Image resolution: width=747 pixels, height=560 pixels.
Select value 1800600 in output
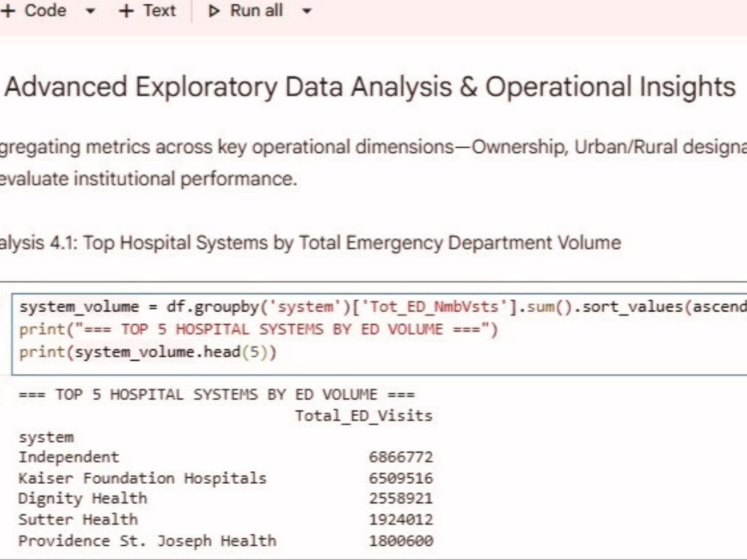click(400, 541)
